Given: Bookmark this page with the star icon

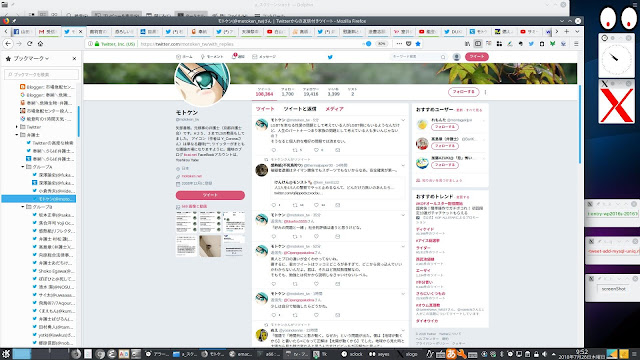Looking at the screenshot, I should point(418,44).
